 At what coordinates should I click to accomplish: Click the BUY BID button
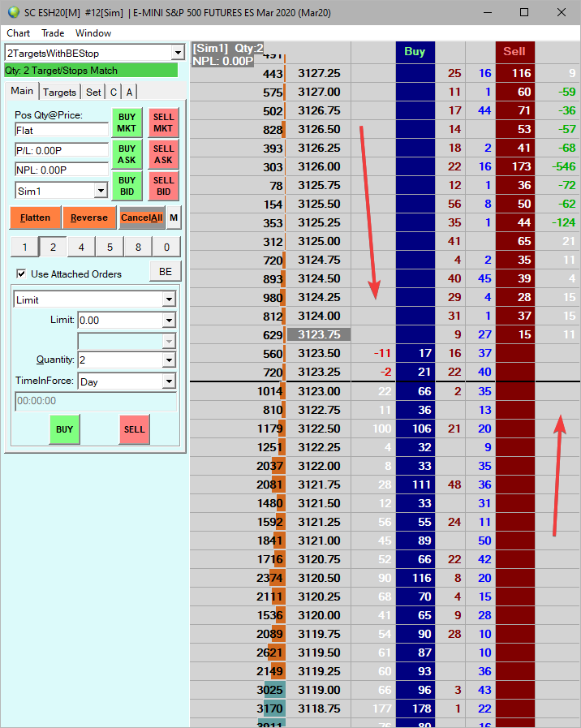point(127,186)
